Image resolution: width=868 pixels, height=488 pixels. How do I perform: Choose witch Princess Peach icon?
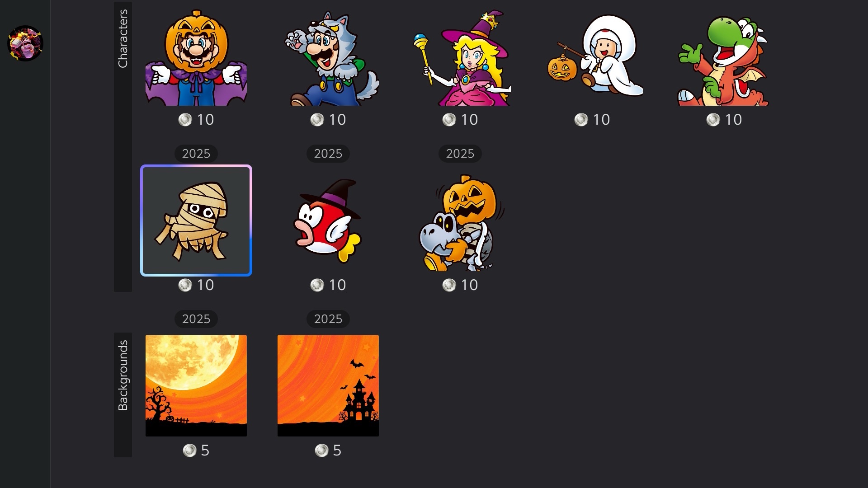(x=462, y=58)
